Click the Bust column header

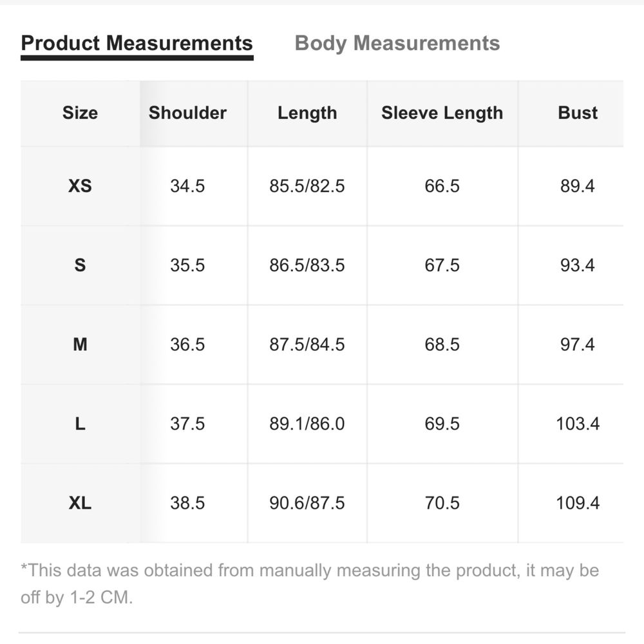(x=578, y=113)
